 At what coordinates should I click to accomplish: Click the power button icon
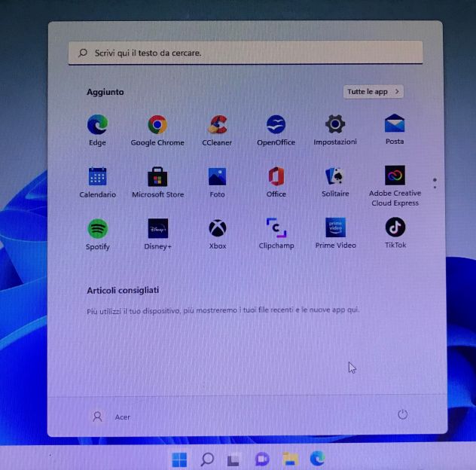(x=402, y=414)
